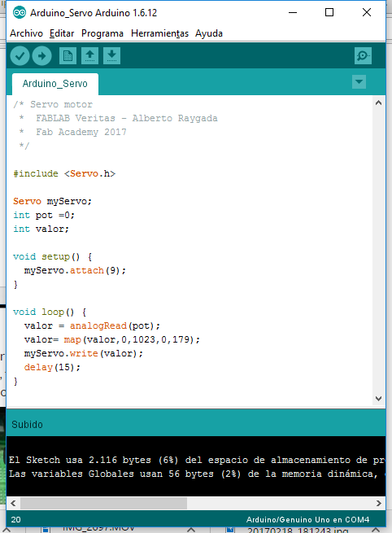Close the Arduino IDE window
The width and height of the screenshot is (392, 533).
367,12
